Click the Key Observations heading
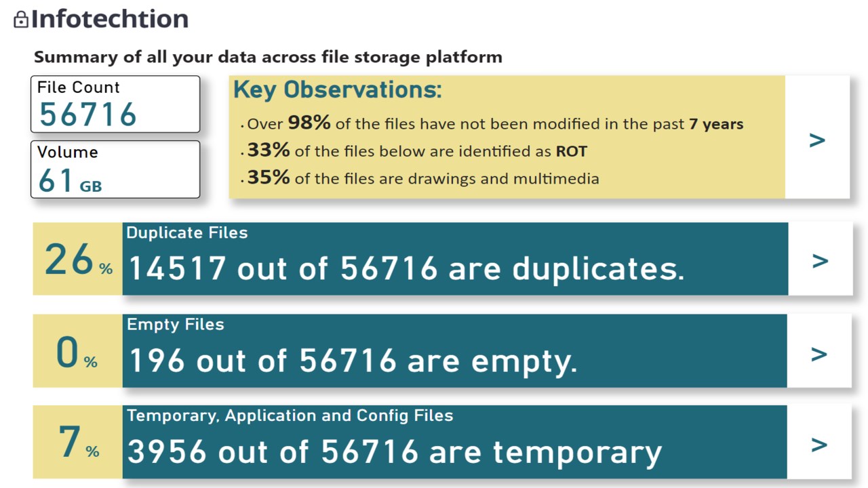The image size is (868, 488). pos(338,89)
